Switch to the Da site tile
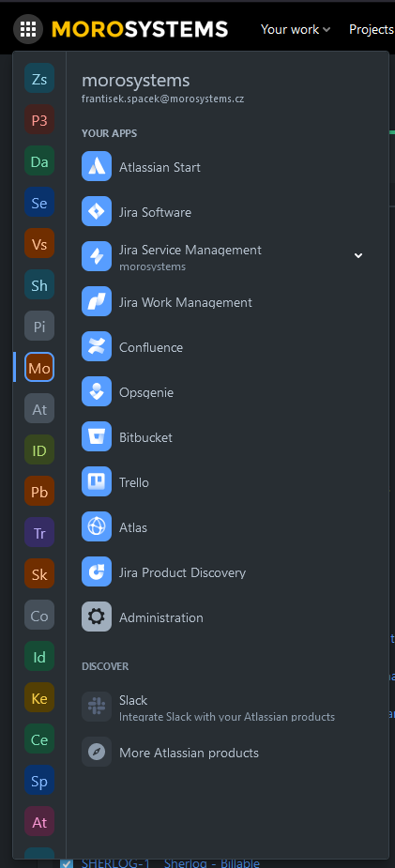The width and height of the screenshot is (395, 868). (39, 161)
